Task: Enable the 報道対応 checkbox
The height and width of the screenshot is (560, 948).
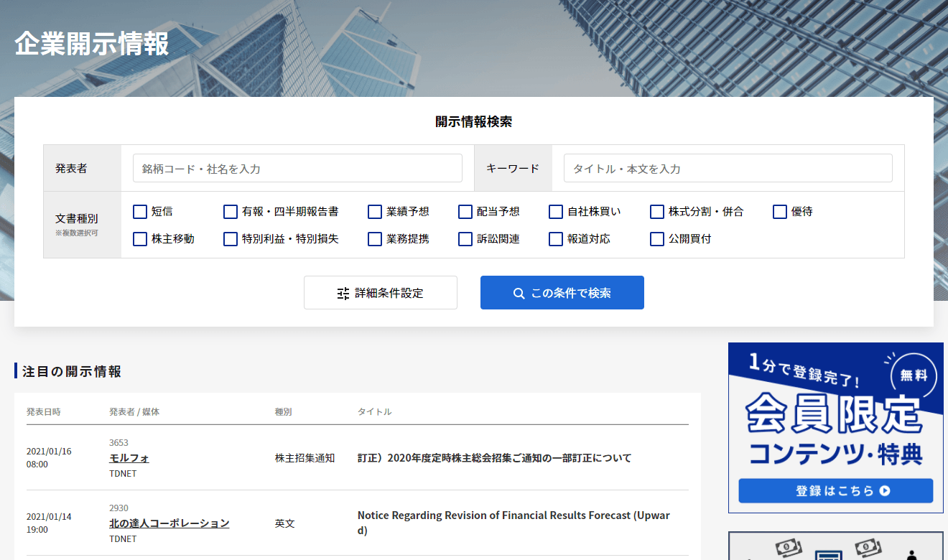Action: tap(556, 239)
